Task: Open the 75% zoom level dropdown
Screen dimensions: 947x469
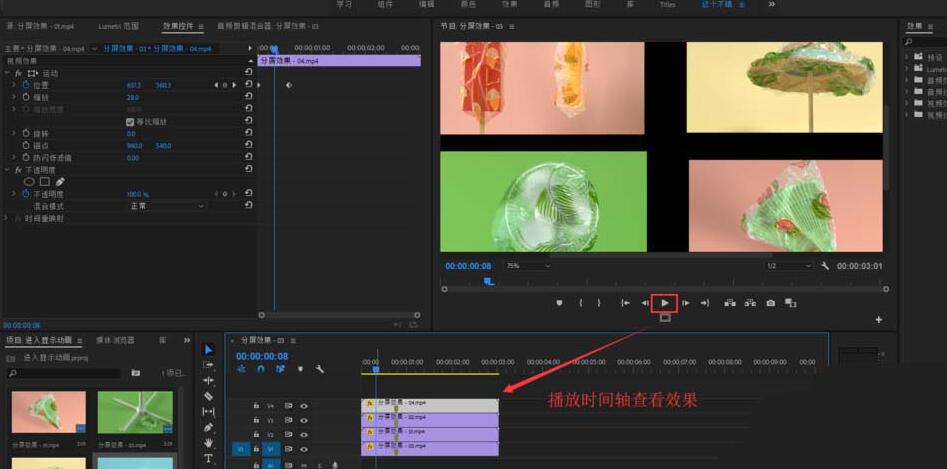Action: [x=527, y=266]
